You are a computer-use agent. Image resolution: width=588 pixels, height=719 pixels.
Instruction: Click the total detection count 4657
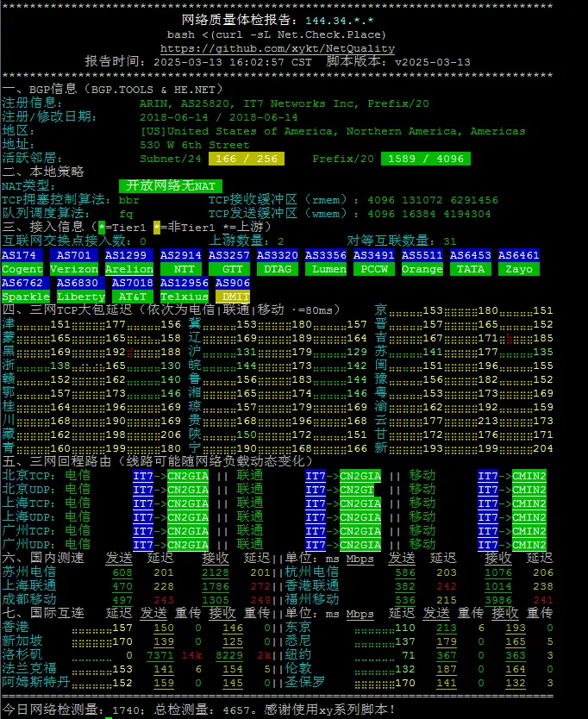(236, 710)
